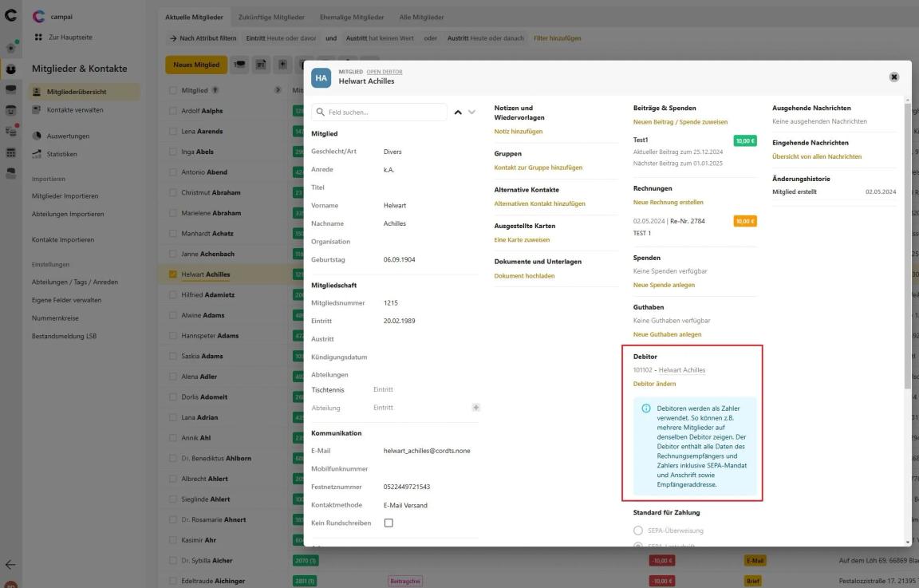Open Nummernkreise in sidebar

coord(55,318)
